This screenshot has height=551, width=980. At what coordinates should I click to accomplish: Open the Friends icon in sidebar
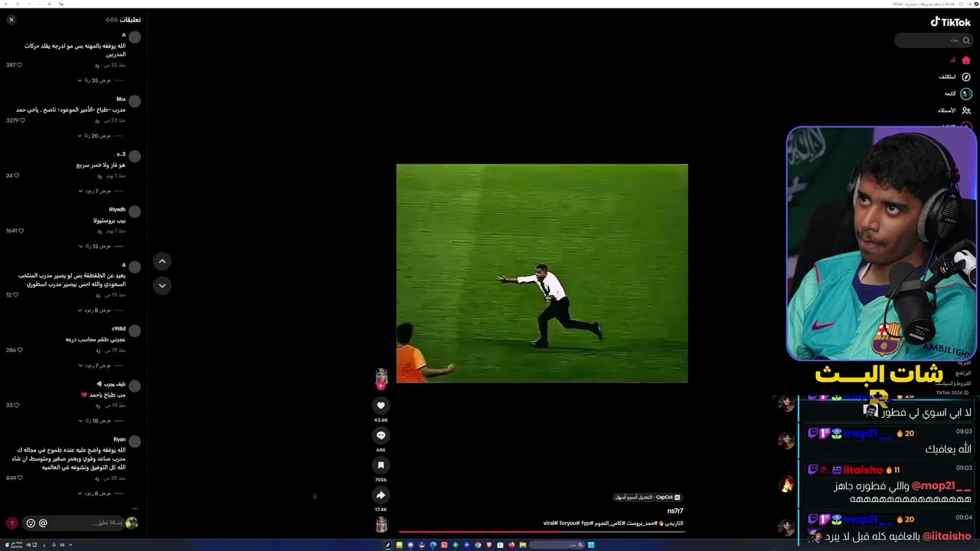point(966,110)
